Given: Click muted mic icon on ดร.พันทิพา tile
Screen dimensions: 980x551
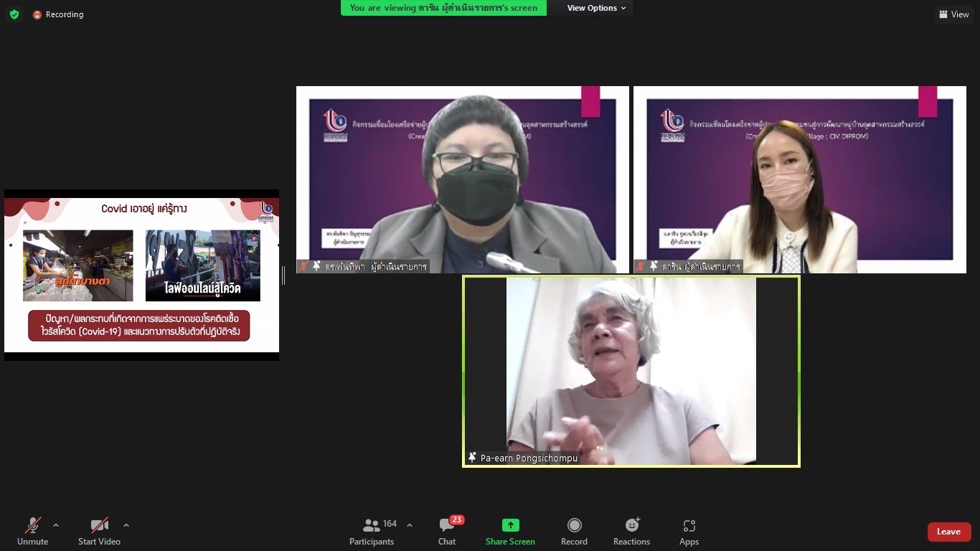Looking at the screenshot, I should pyautogui.click(x=304, y=266).
